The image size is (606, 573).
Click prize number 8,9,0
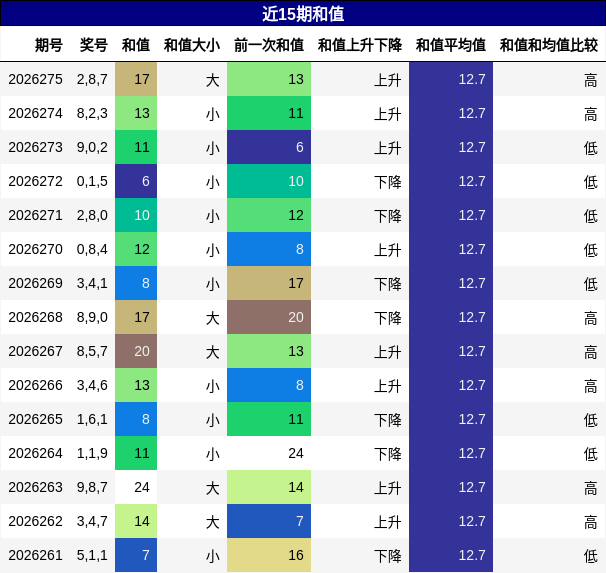click(92, 317)
